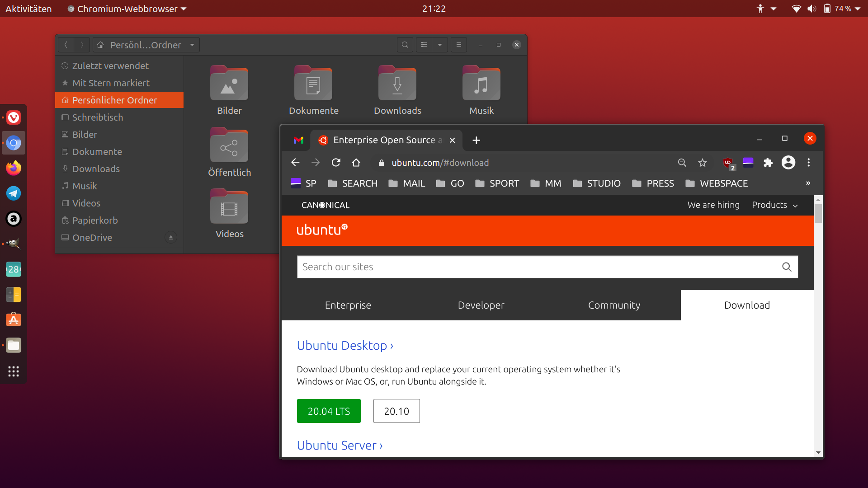Click the green 20.04 LTS download button
This screenshot has width=868, height=488.
329,411
